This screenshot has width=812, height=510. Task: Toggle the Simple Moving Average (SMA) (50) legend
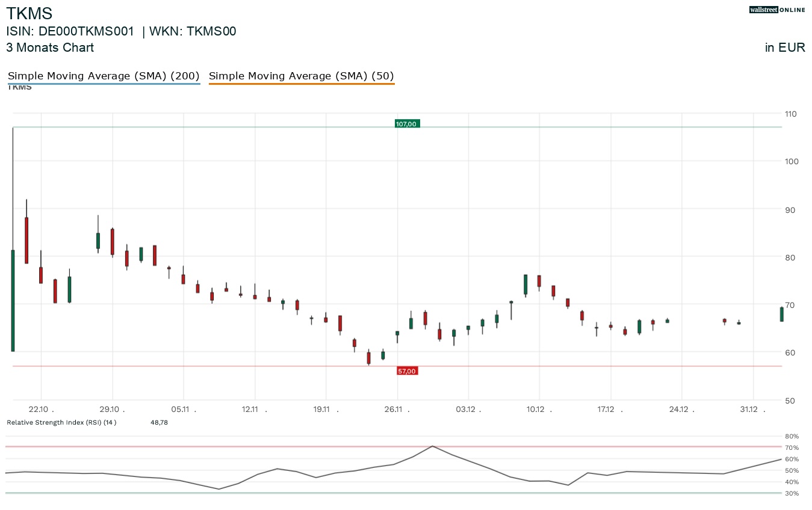[302, 76]
